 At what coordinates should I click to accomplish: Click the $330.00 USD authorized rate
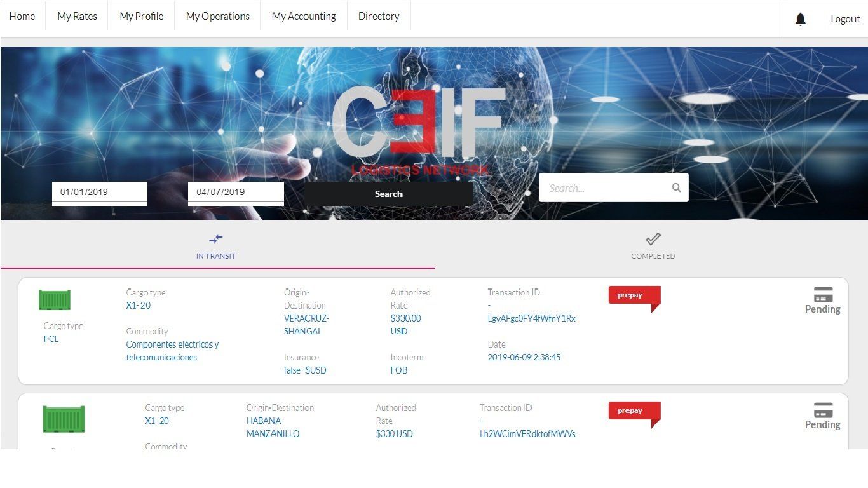pyautogui.click(x=405, y=325)
